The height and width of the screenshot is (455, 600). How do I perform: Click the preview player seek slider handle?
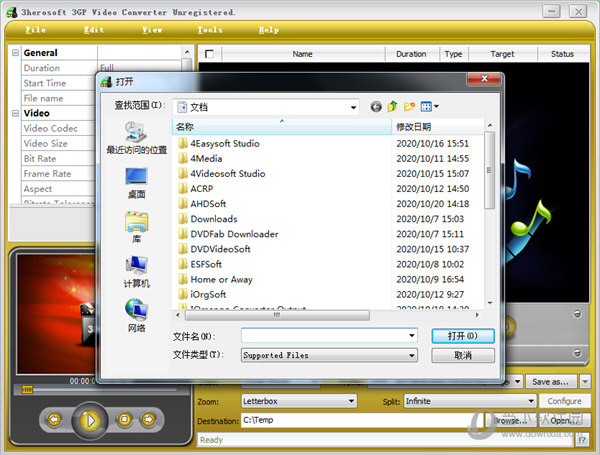pos(27,390)
